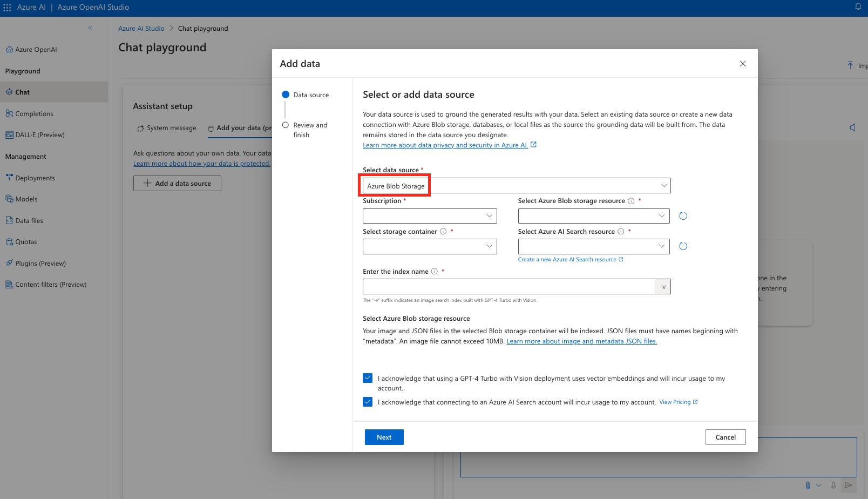
Task: Click the Import arrow icon at top right
Action: tap(850, 65)
